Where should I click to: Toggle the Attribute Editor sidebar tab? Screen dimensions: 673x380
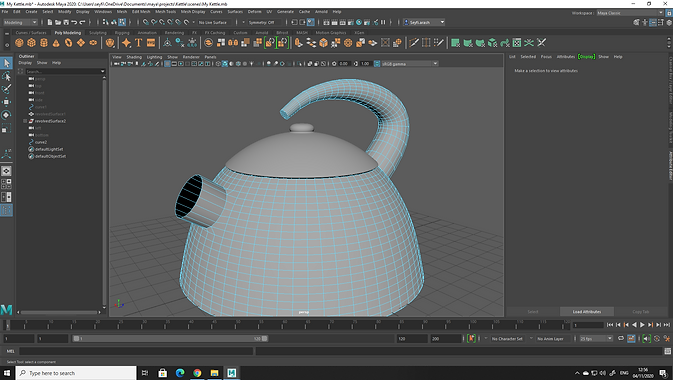click(x=670, y=165)
